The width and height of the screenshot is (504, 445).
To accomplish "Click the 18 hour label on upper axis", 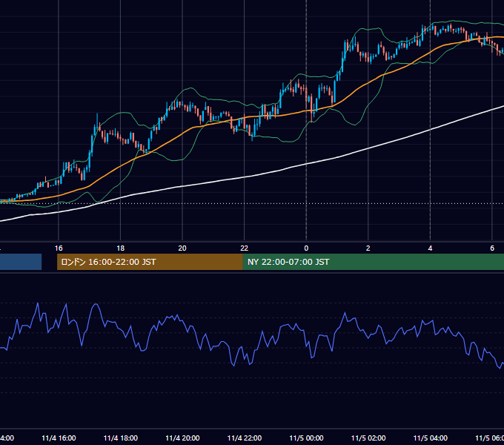I will pyautogui.click(x=121, y=248).
